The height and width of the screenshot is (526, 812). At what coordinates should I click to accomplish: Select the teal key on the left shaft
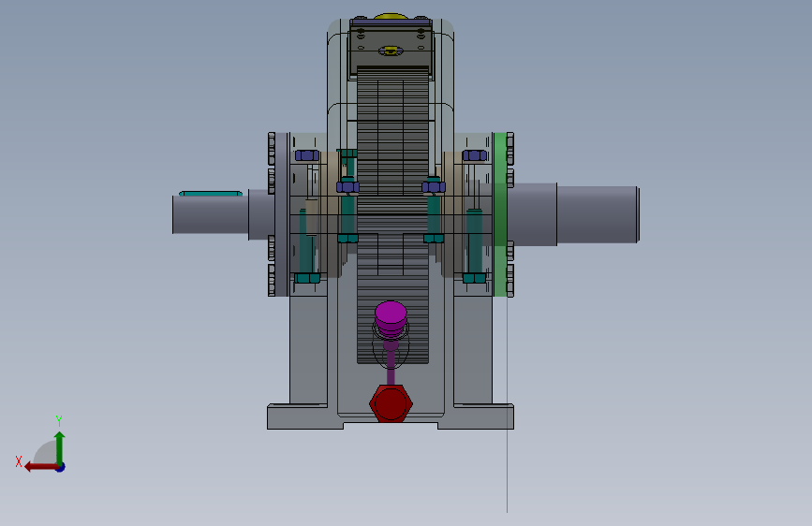point(210,194)
